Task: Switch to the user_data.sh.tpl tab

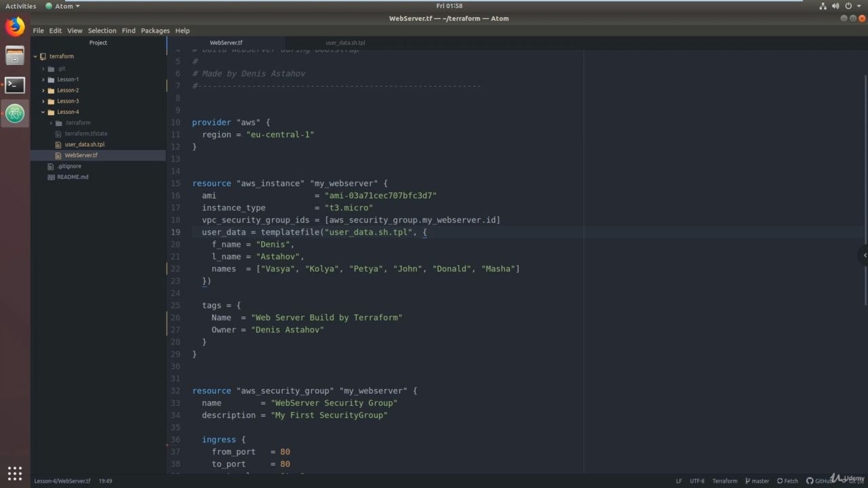Action: pos(345,43)
